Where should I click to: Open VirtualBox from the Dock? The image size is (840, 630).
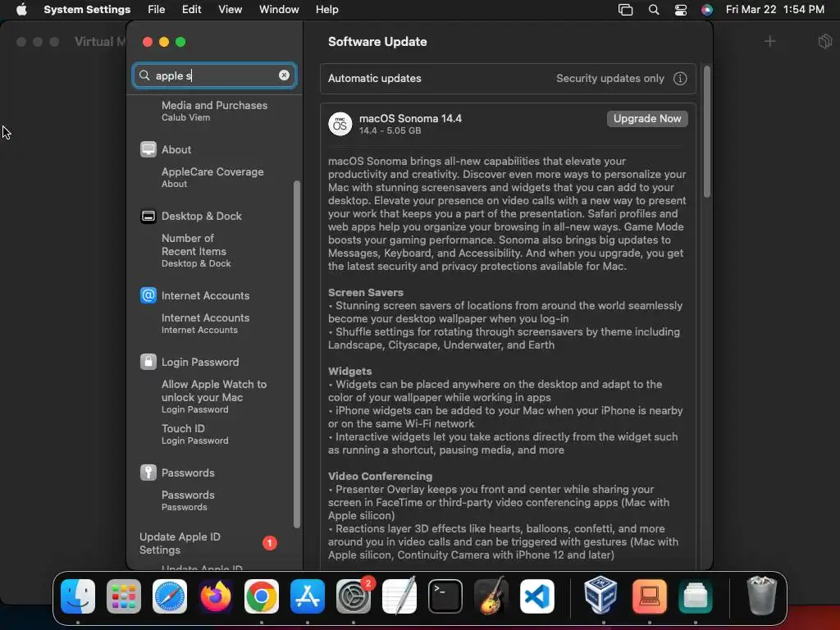(x=600, y=596)
